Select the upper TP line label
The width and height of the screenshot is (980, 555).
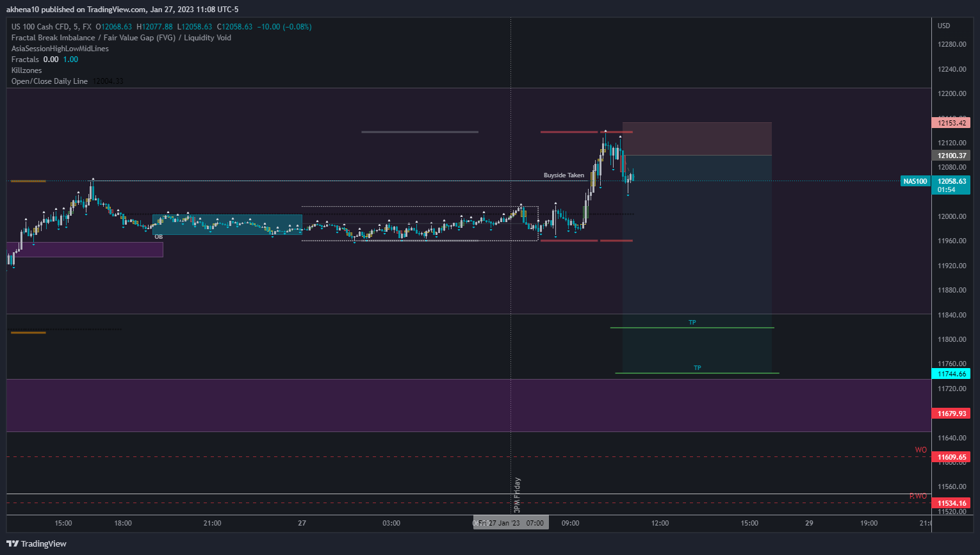pyautogui.click(x=692, y=323)
